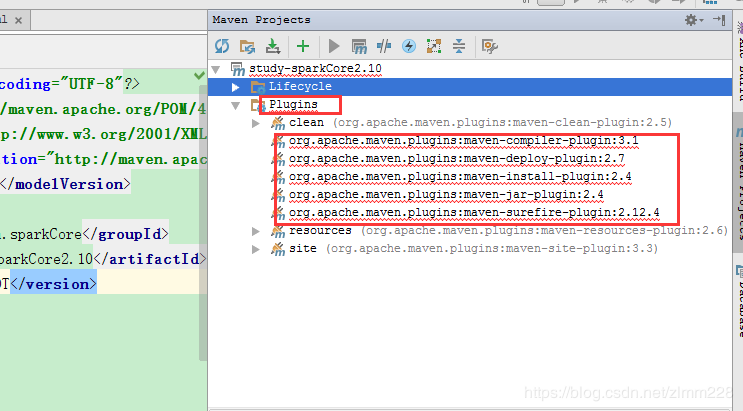The width and height of the screenshot is (743, 411).
Task: Select the site plugin entry
Action: [x=470, y=248]
